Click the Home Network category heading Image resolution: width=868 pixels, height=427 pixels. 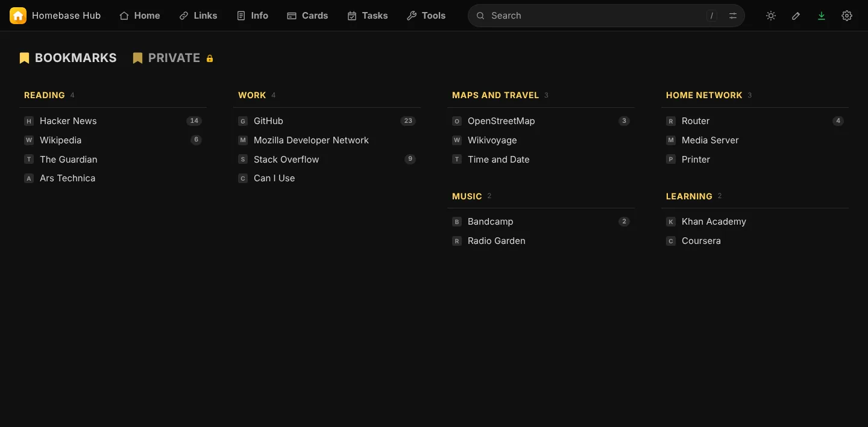(x=704, y=95)
